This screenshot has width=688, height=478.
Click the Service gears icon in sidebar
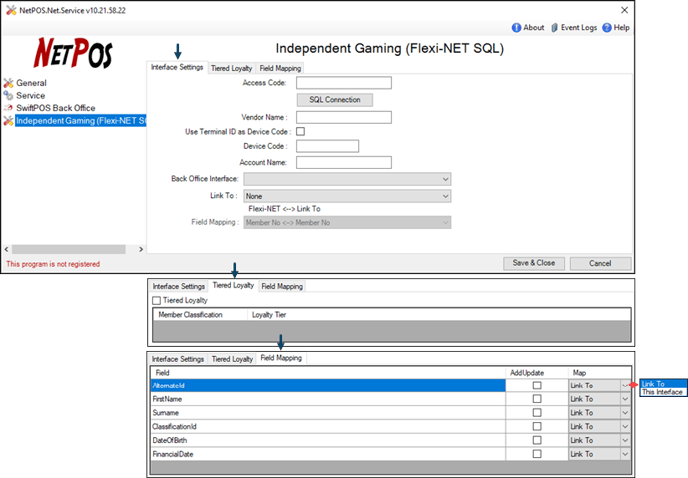8,95
